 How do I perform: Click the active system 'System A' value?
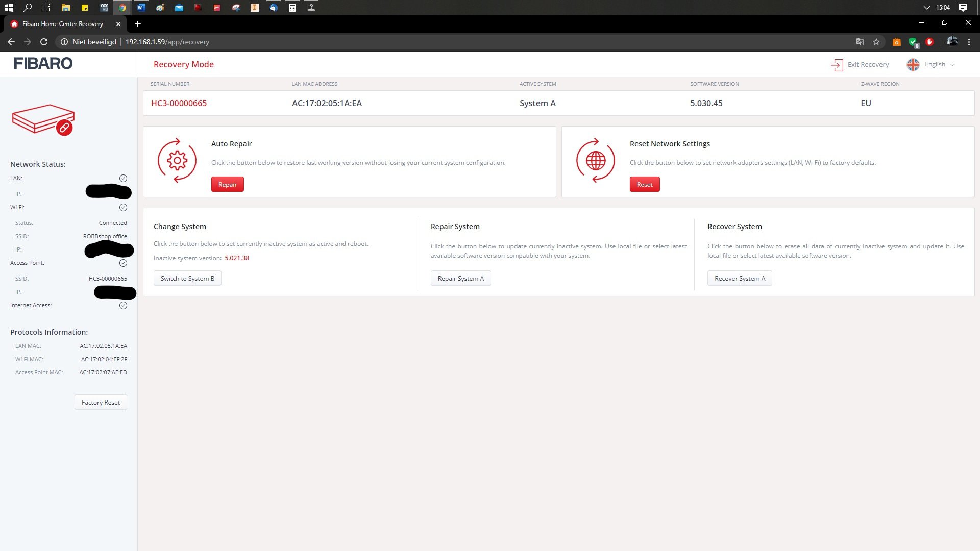(x=537, y=103)
